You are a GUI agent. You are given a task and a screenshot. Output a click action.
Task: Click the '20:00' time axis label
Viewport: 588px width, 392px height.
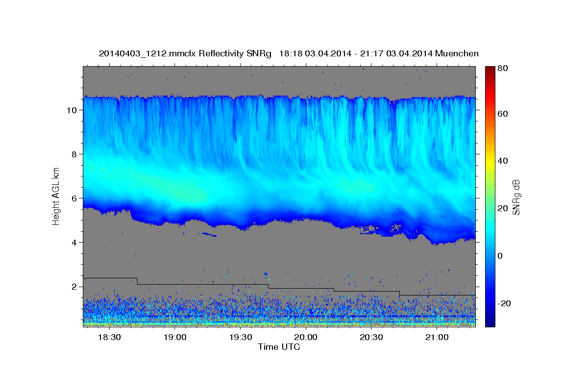[x=306, y=338]
